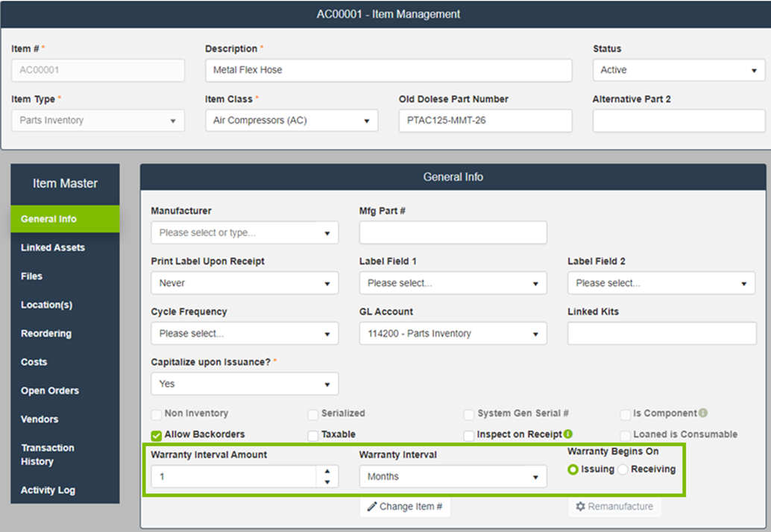The image size is (771, 532).
Task: Increase Warranty Interval Amount with up arrow
Action: 327,472
